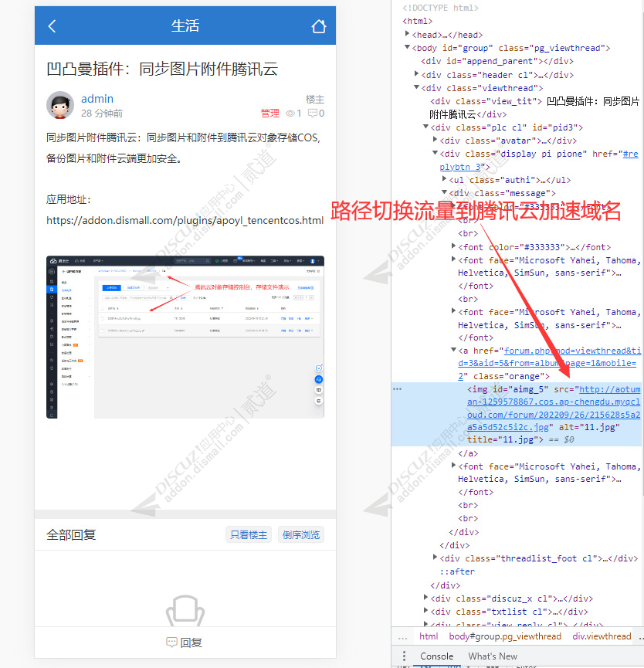
Task: Click the 全部回复 heading
Action: tap(71, 534)
